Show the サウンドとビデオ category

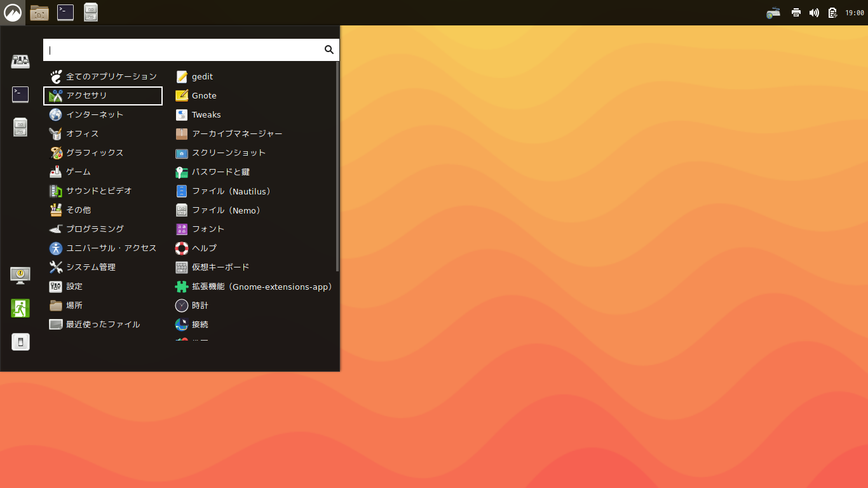(x=103, y=191)
